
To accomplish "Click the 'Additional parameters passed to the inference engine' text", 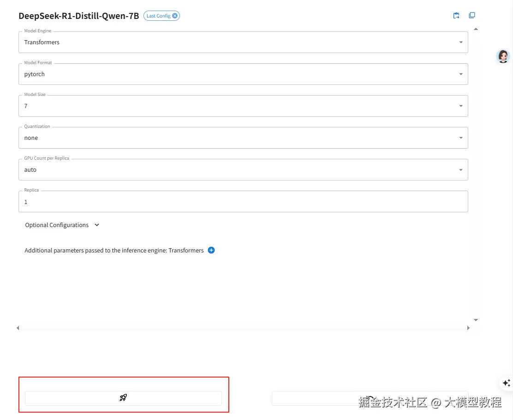I will 114,251.
